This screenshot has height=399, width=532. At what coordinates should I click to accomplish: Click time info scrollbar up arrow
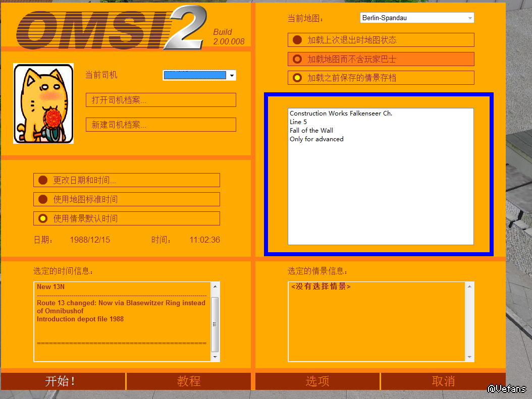(x=215, y=287)
